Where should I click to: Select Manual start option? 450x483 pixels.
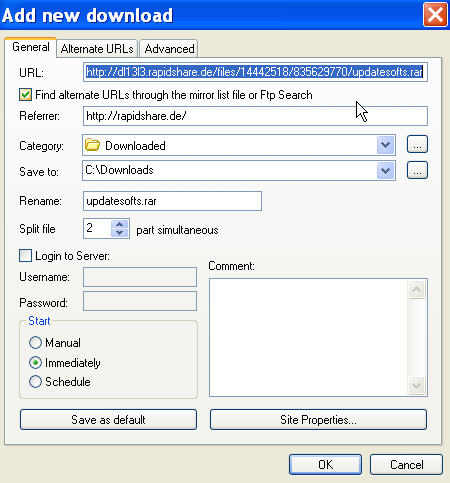coord(35,342)
